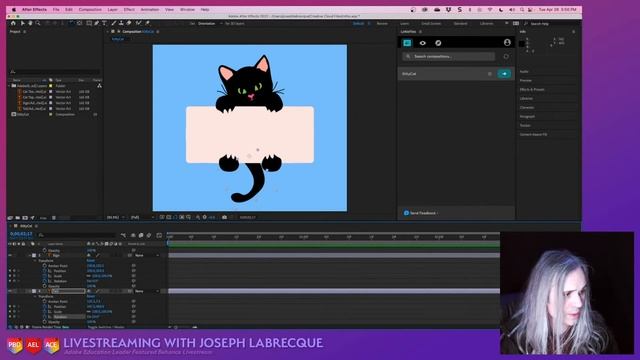Select the Pen tool

[97, 23]
